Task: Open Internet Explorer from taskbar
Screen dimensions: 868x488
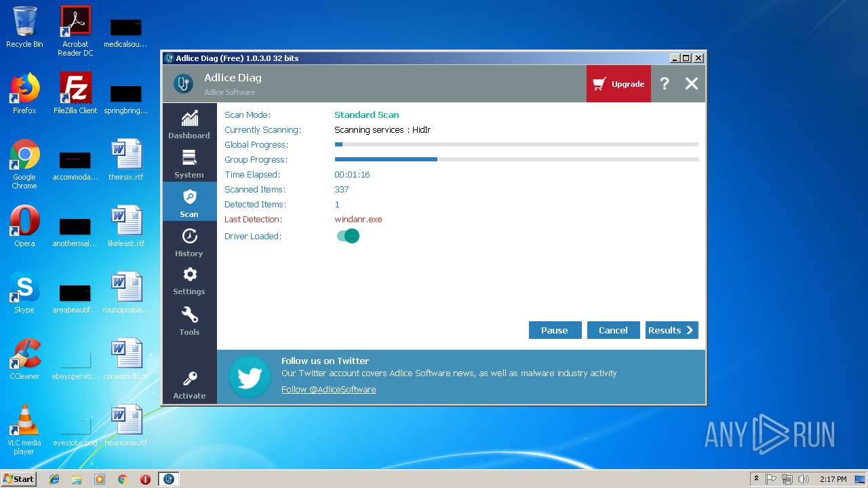Action: 54,479
